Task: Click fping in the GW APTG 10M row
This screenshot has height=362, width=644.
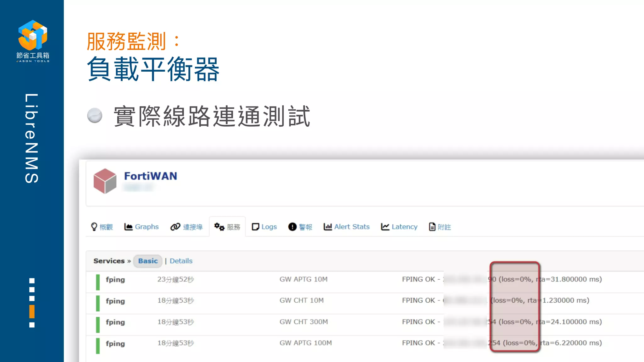Action: [x=115, y=280]
